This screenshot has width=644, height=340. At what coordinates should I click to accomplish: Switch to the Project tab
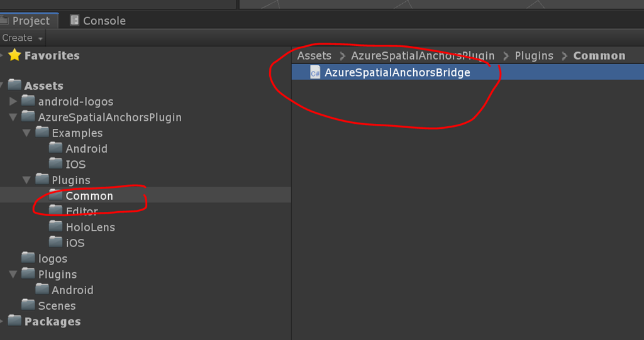click(26, 20)
